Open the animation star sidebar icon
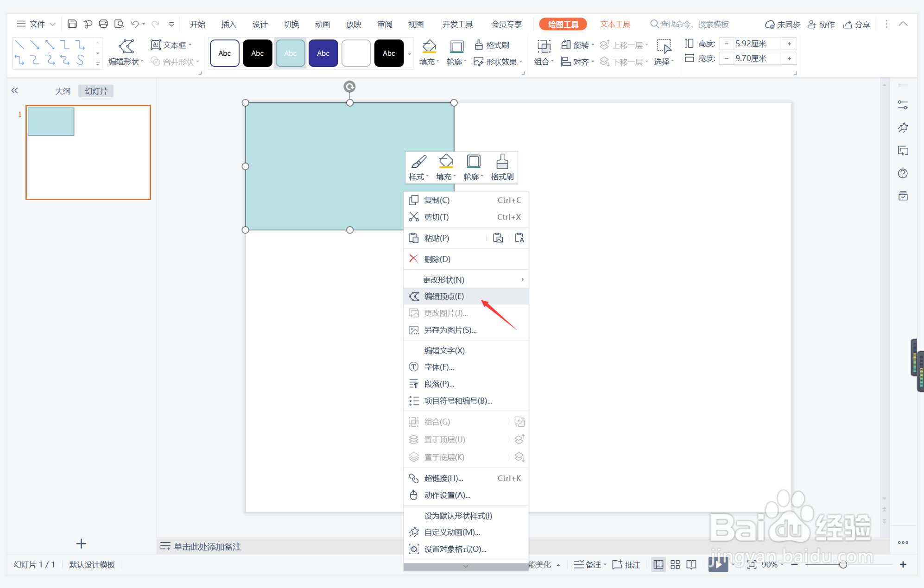The image size is (924, 588). click(903, 128)
